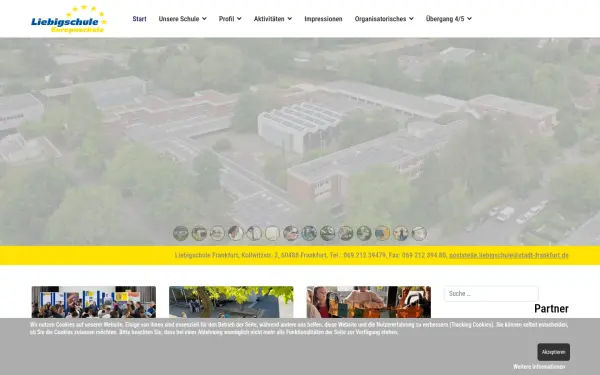The height and width of the screenshot is (375, 600).
Task: Select the blue and yellow slideshow circle
Action: (x=383, y=233)
